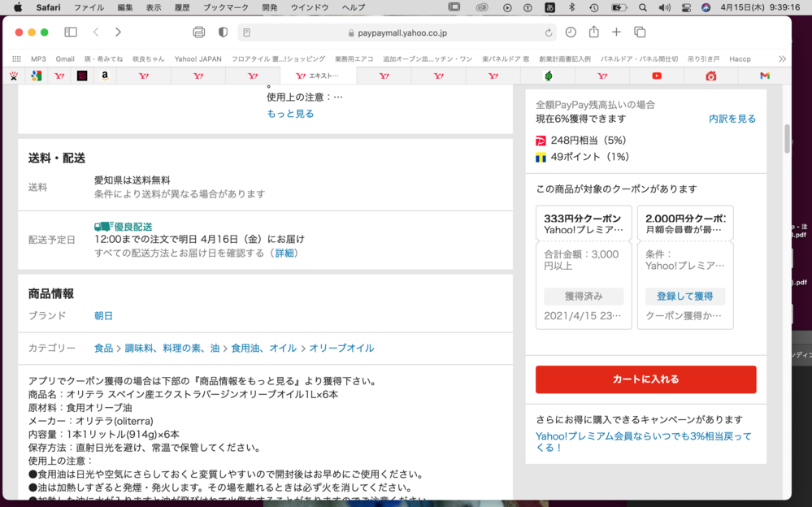
Task: Open the history clock toolbar icon
Action: pos(571,32)
